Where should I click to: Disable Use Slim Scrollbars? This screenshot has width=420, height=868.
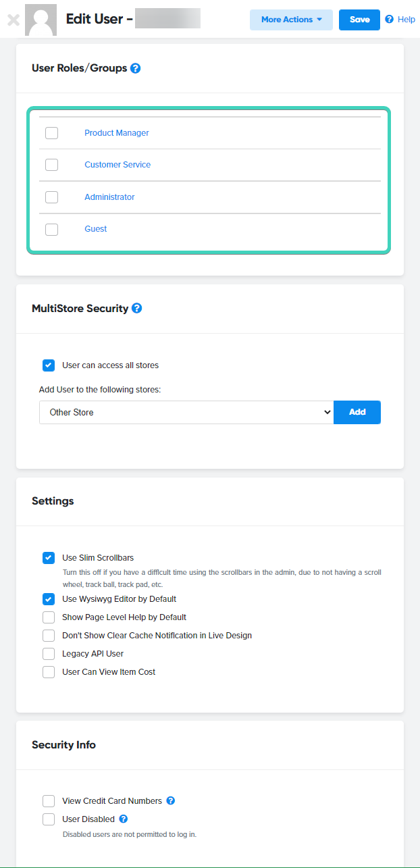(48, 558)
